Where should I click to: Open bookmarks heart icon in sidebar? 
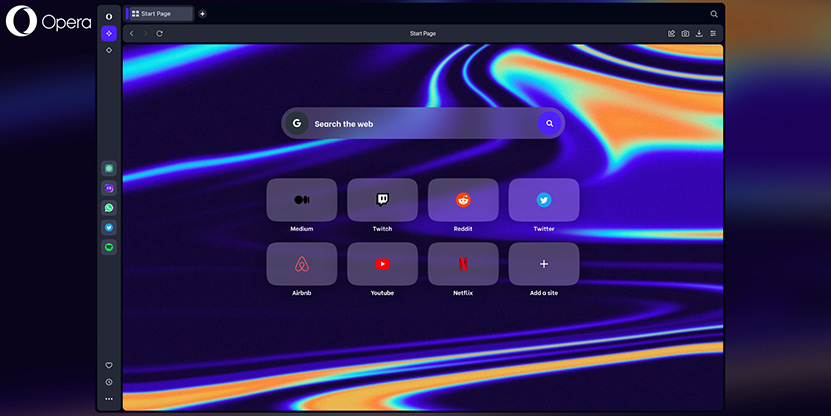pos(109,365)
